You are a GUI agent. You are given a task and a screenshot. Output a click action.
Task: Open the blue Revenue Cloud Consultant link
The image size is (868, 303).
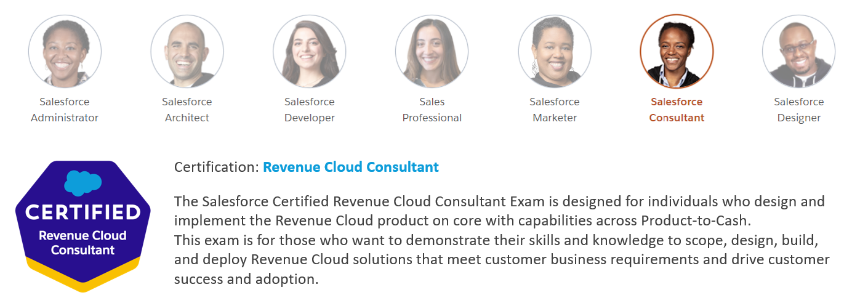pyautogui.click(x=350, y=167)
